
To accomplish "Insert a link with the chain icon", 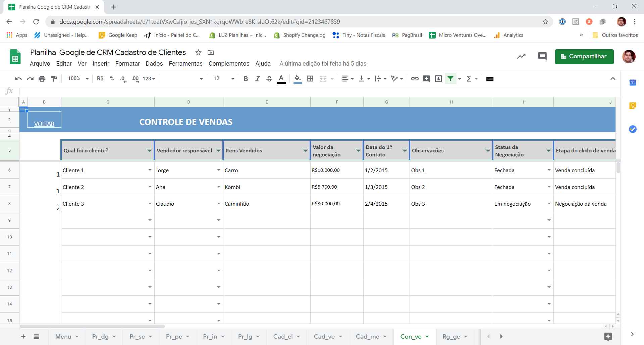I will click(415, 79).
